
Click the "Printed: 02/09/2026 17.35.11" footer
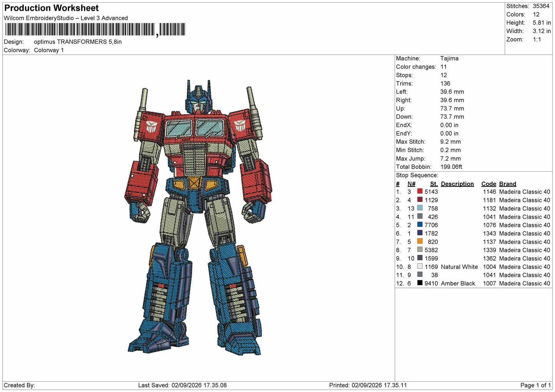click(x=368, y=385)
